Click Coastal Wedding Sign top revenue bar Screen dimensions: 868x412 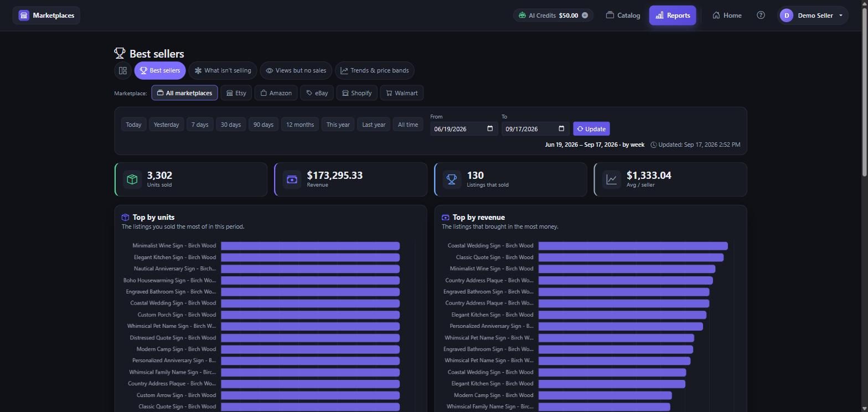click(x=633, y=246)
